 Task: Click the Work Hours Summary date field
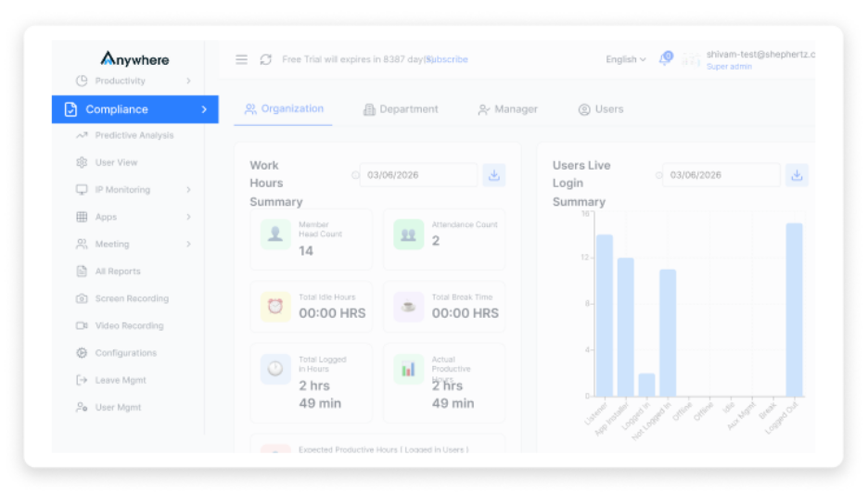tap(418, 175)
